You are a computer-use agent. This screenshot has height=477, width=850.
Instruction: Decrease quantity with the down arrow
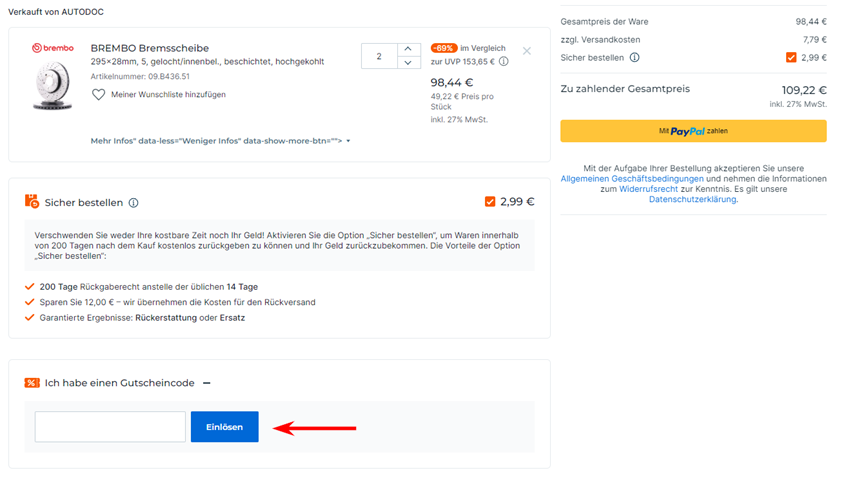coord(408,62)
